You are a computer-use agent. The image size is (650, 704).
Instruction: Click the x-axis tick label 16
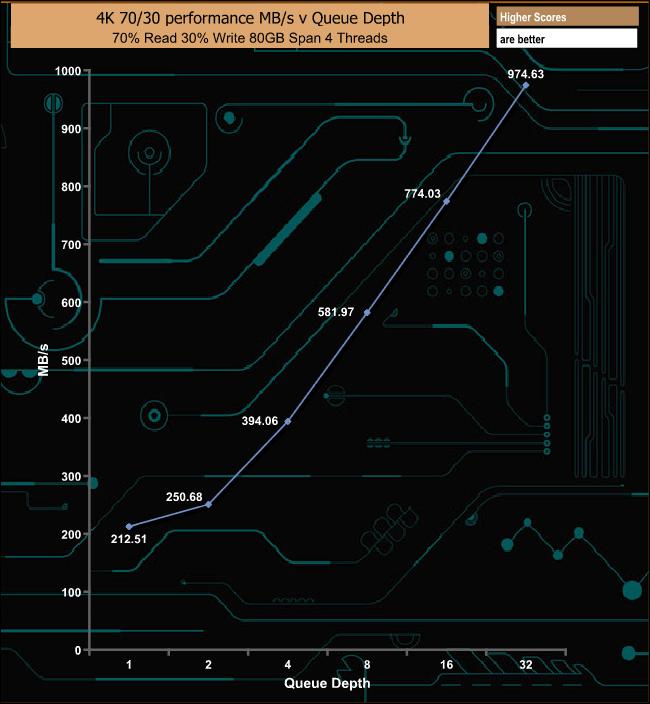[x=446, y=664]
